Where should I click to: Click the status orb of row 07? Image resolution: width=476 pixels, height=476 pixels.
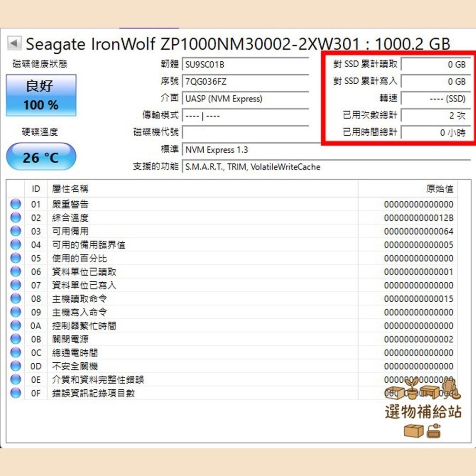click(x=16, y=285)
